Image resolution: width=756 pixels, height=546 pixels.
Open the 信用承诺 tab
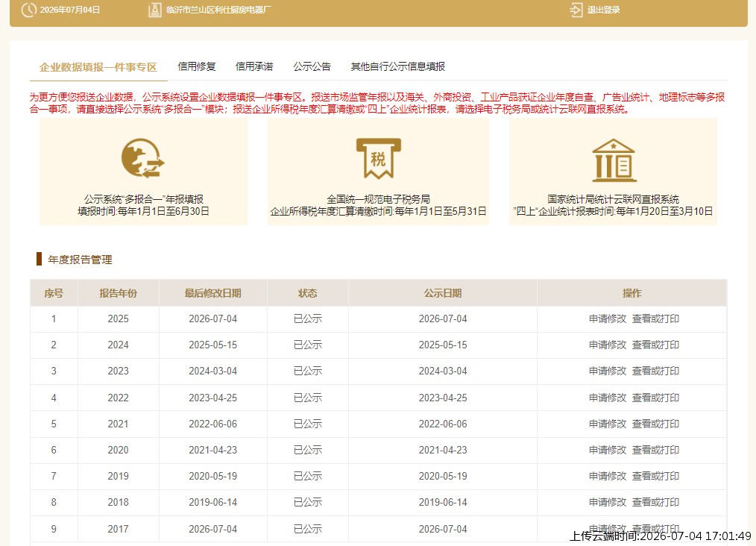pos(254,66)
